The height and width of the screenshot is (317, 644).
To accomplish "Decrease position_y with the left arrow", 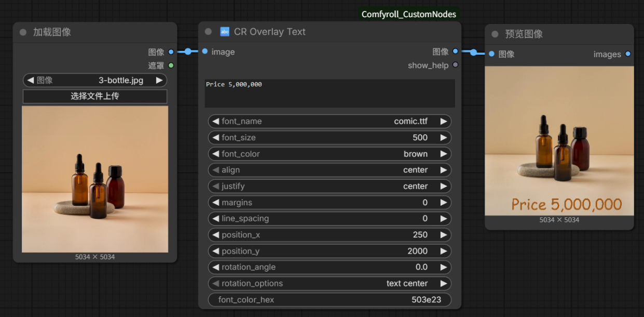I will (x=215, y=252).
